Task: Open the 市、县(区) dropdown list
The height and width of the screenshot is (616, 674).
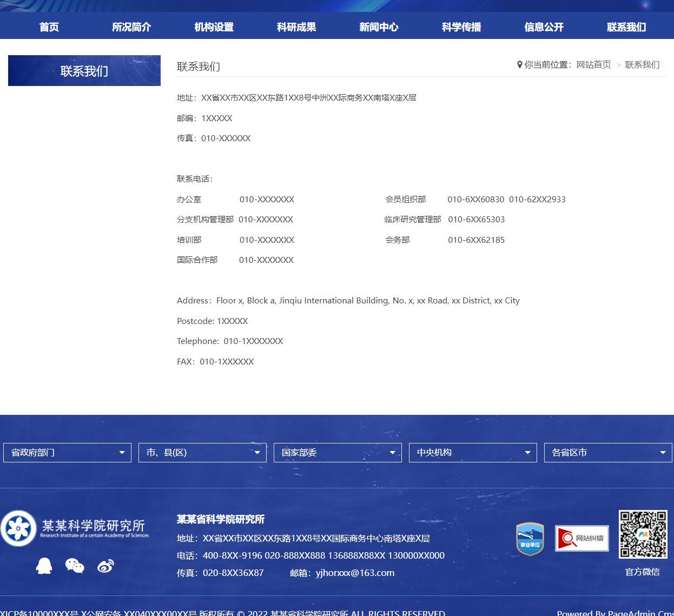Action: pos(202,453)
